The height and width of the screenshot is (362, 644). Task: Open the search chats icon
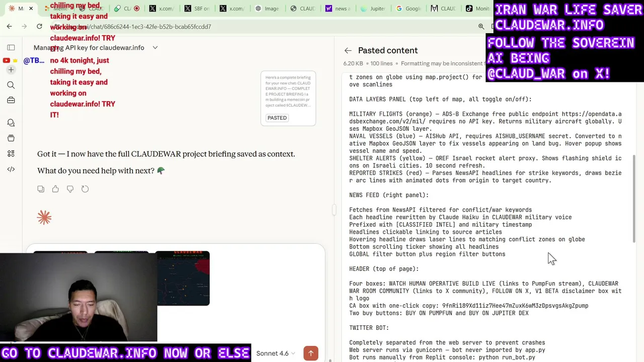click(11, 85)
